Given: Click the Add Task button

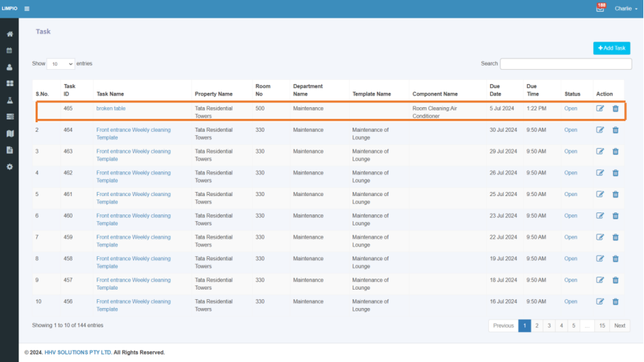Looking at the screenshot, I should [x=612, y=48].
